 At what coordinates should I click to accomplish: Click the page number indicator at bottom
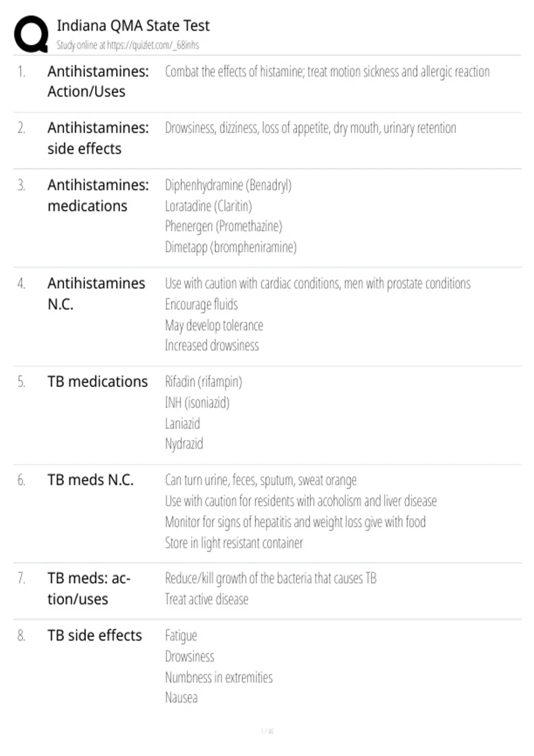point(267,731)
